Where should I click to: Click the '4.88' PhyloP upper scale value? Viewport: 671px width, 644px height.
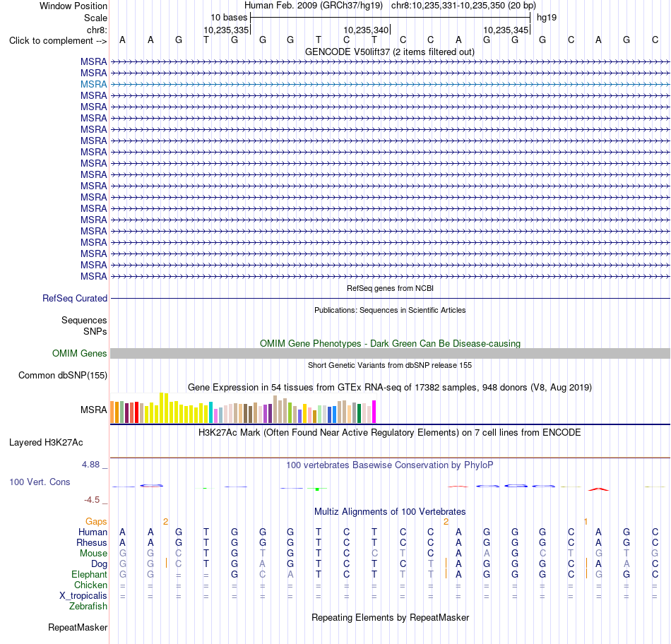(x=90, y=464)
